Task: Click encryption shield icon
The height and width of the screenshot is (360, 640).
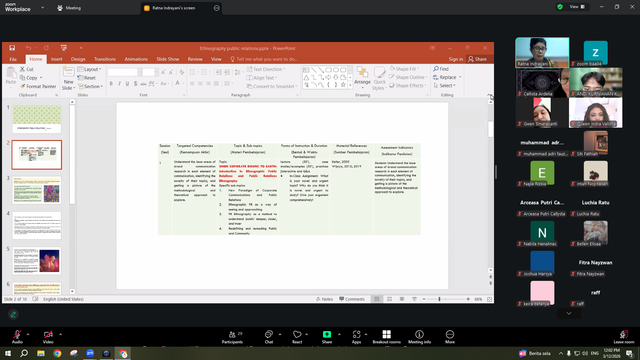Action: tap(560, 7)
